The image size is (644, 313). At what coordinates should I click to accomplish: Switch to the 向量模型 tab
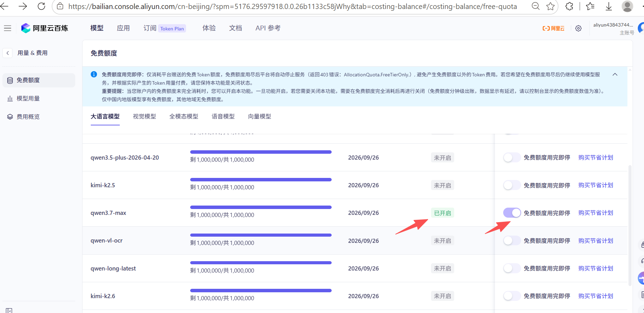click(x=260, y=117)
